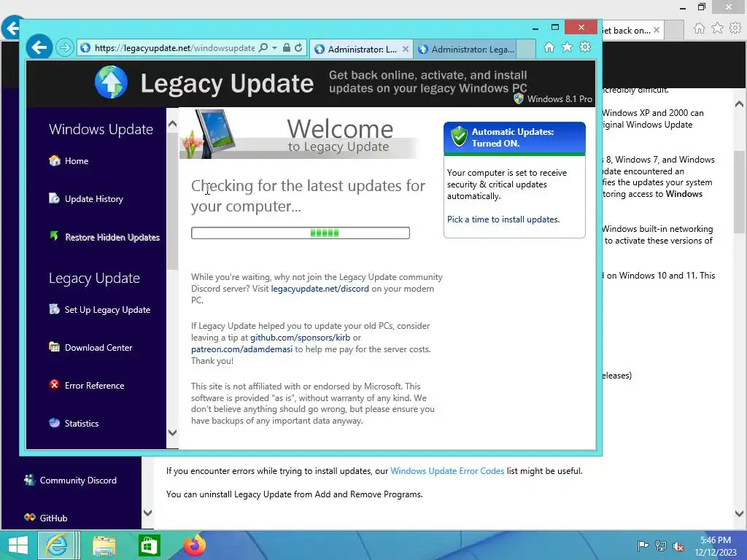Click Home icon of the background browser window
747x560 pixels.
(700, 28)
